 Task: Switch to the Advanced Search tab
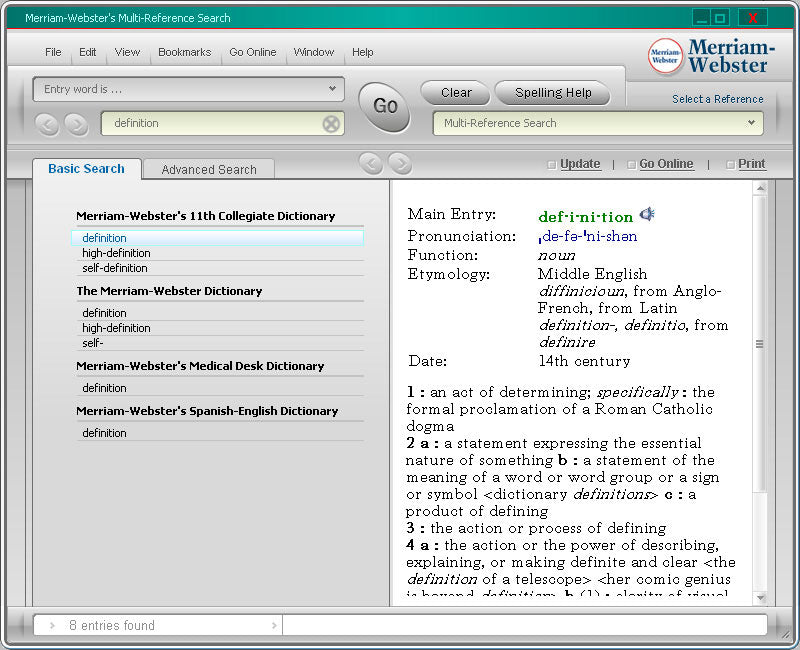click(x=209, y=170)
